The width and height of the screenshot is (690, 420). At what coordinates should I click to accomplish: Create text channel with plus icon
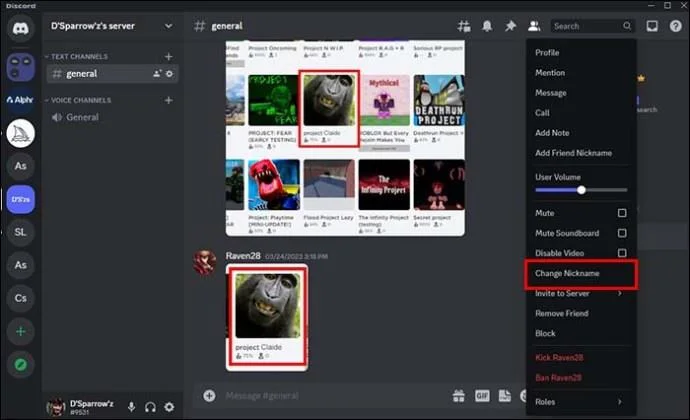pos(169,56)
